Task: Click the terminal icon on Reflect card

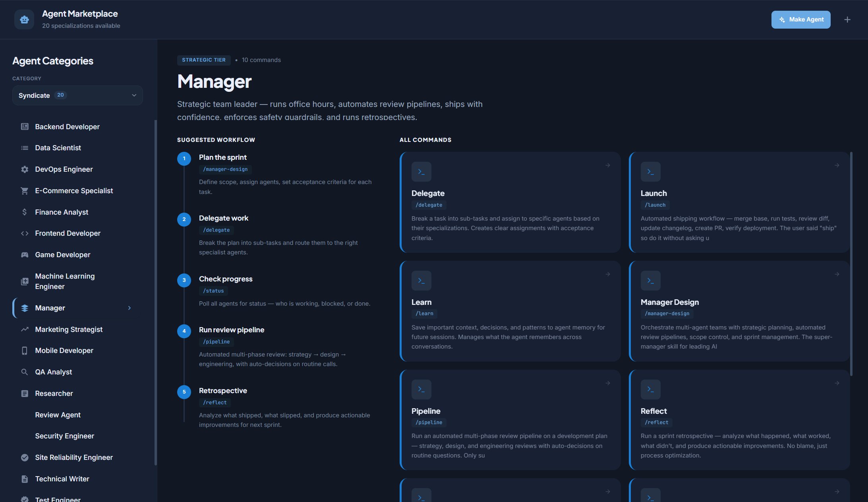Action: 651,390
